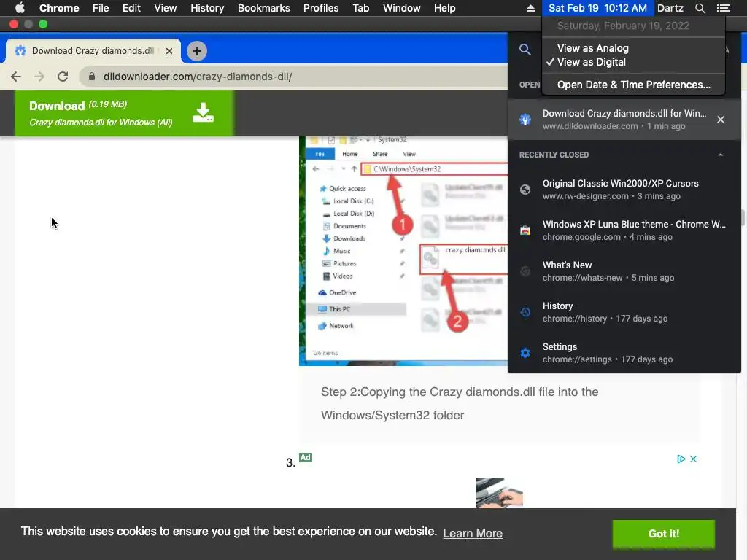The height and width of the screenshot is (560, 747).
Task: Click the AdChoices triangle icon
Action: tap(681, 459)
